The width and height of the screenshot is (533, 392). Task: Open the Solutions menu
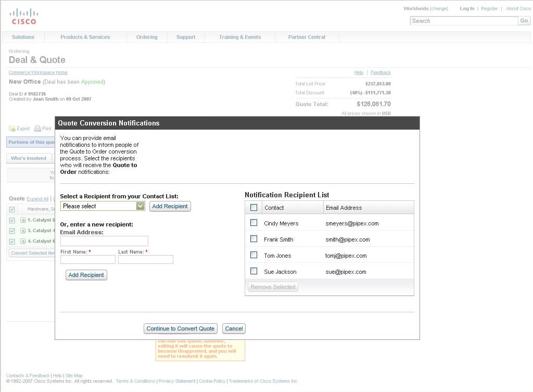[23, 37]
